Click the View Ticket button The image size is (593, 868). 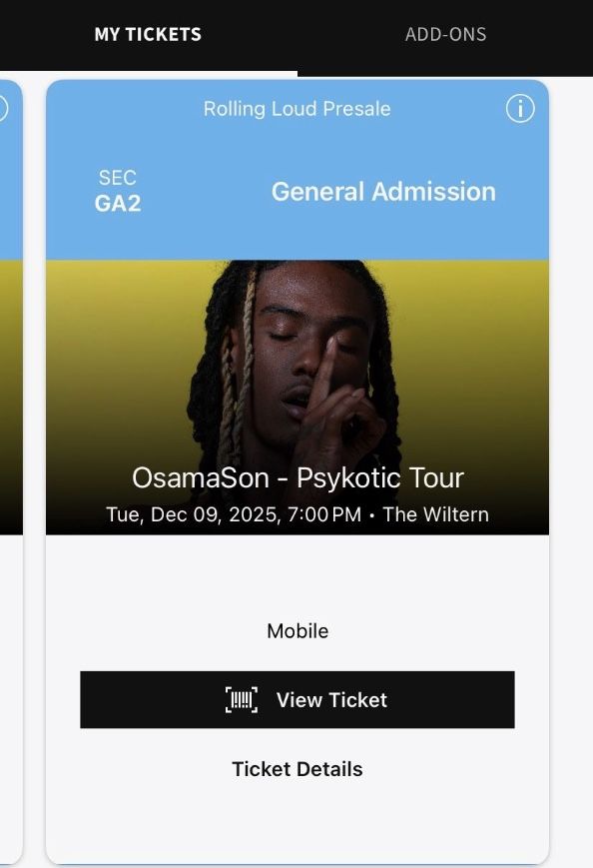(x=297, y=700)
